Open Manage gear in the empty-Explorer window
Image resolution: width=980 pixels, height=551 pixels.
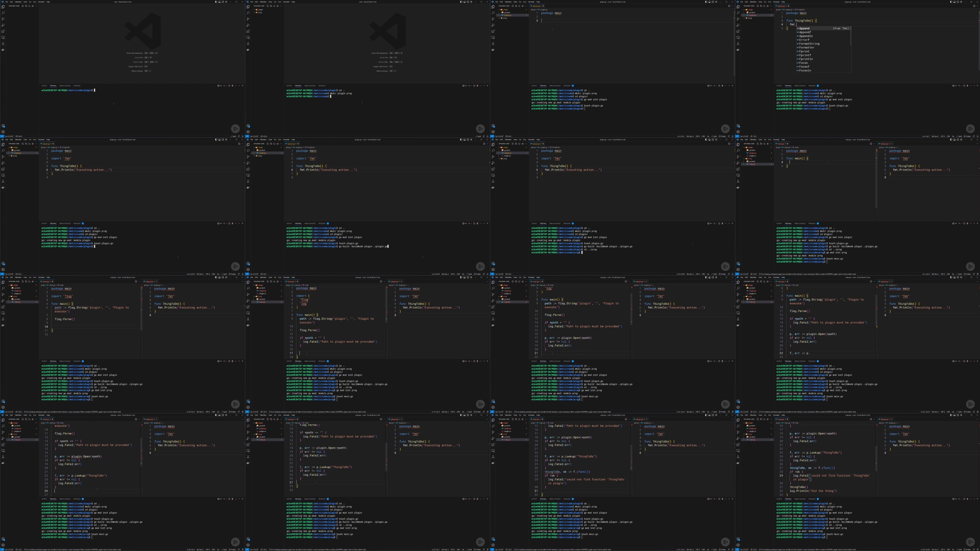point(3,132)
